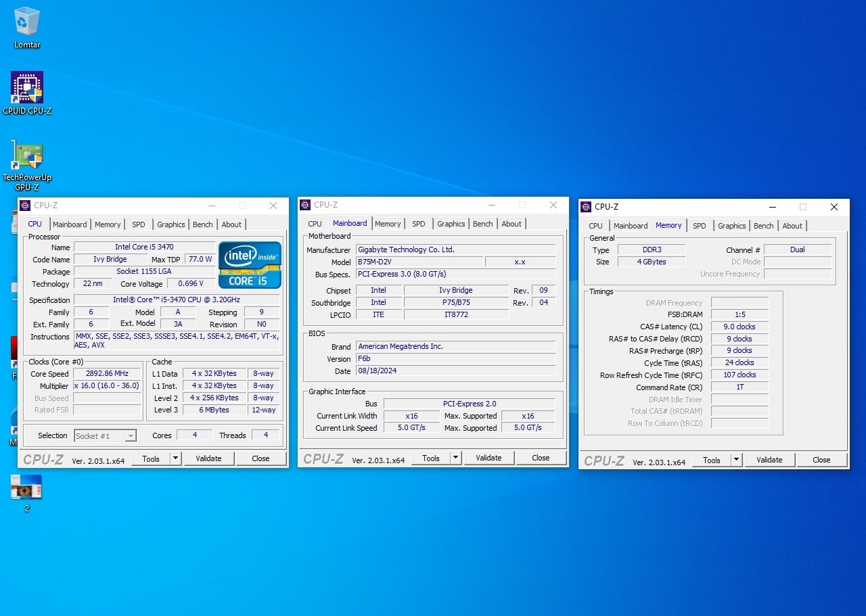This screenshot has height=616, width=866.
Task: Click the memory Type value DDR3
Action: [x=652, y=250]
